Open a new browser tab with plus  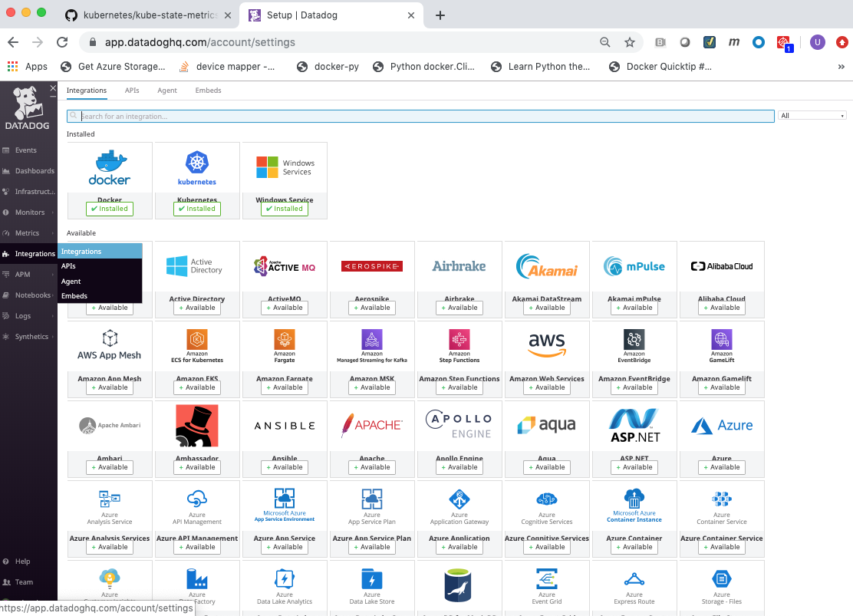(440, 15)
